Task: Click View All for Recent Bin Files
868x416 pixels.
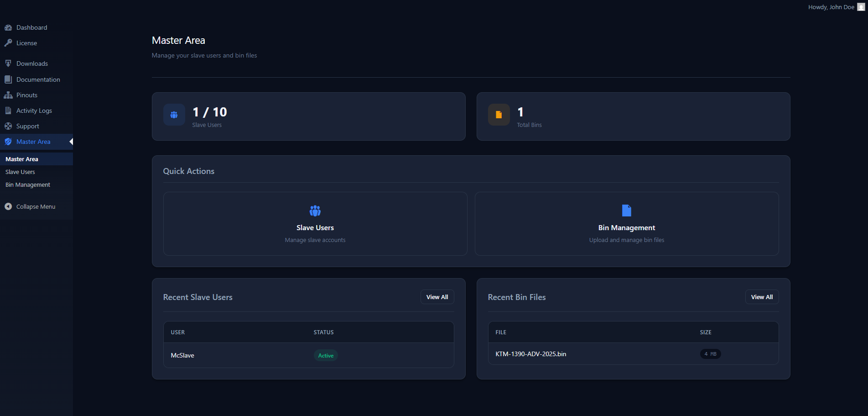Action: [x=762, y=297]
